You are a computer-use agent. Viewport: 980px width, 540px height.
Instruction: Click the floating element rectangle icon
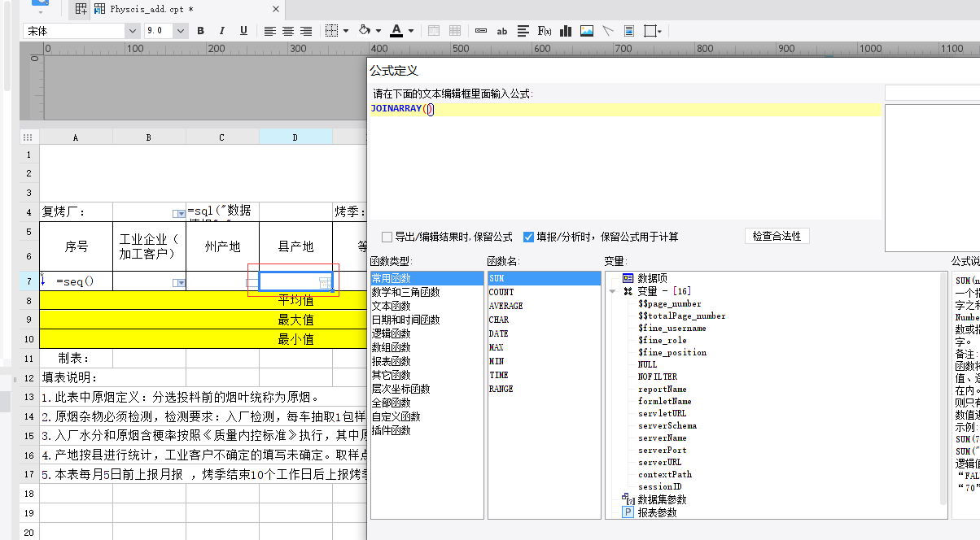(650, 31)
